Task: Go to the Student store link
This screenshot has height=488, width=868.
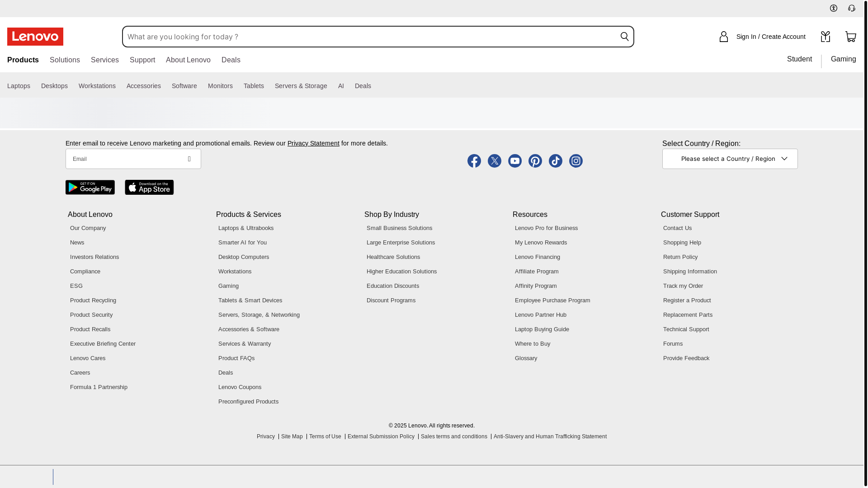Action: [x=799, y=59]
